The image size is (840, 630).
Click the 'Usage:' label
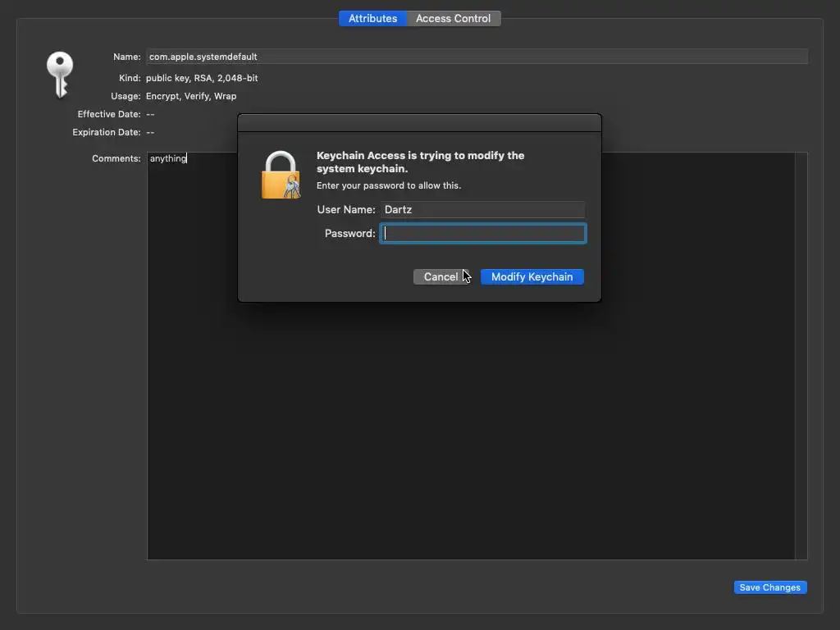tap(126, 97)
